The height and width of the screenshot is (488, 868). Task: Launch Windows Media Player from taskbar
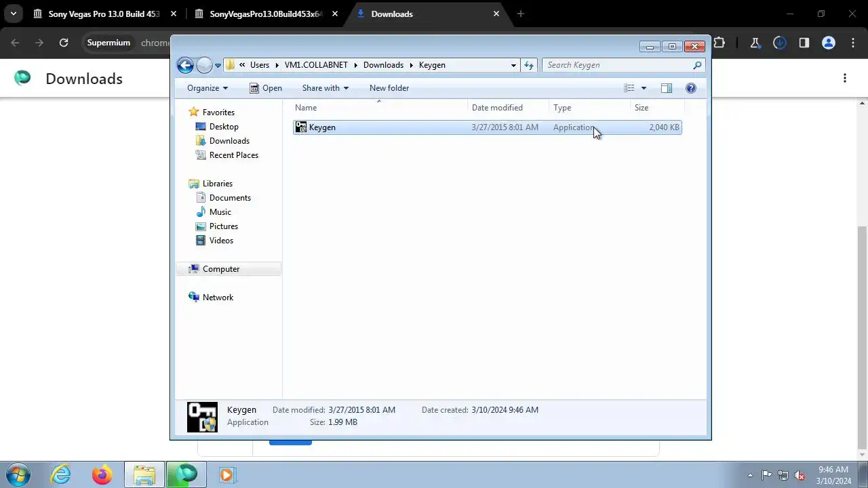[x=226, y=474]
